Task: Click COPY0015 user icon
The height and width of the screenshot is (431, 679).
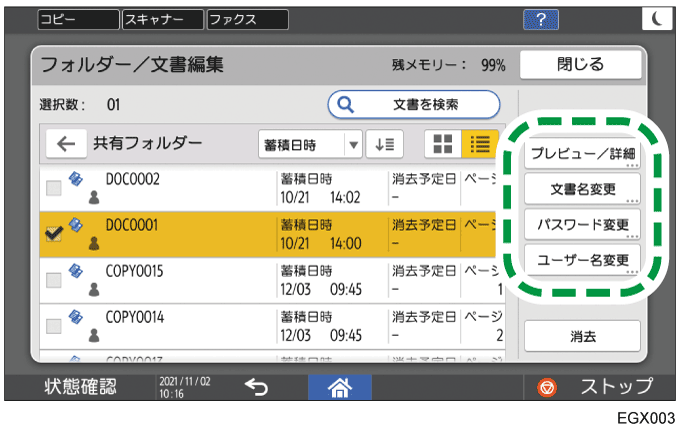Action: (94, 289)
